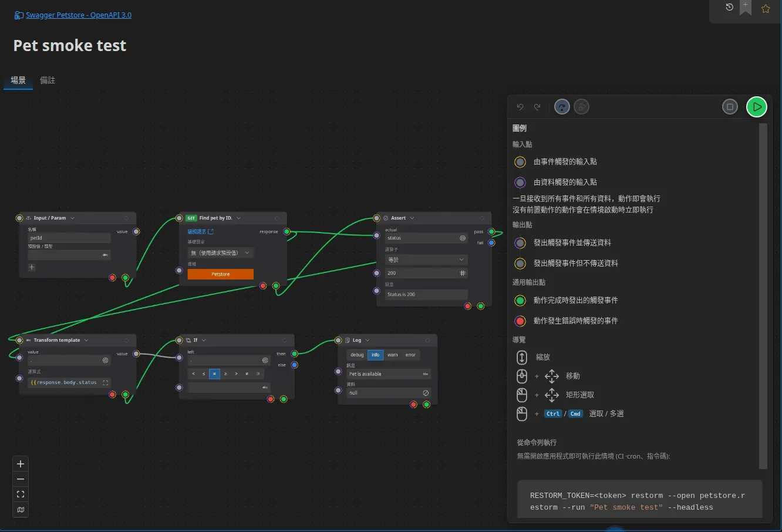Expand the Input / Param node menu
Image resolution: width=782 pixels, height=532 pixels.
tap(72, 218)
